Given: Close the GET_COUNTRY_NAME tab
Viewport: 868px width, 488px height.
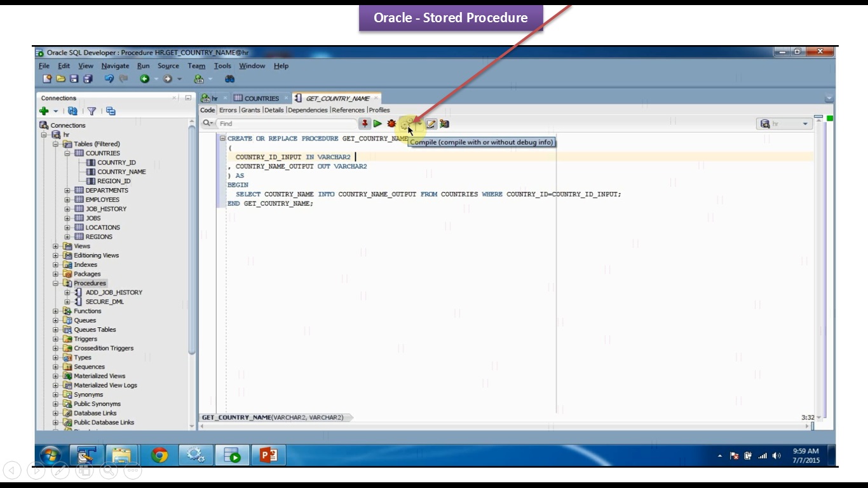Looking at the screenshot, I should [376, 98].
